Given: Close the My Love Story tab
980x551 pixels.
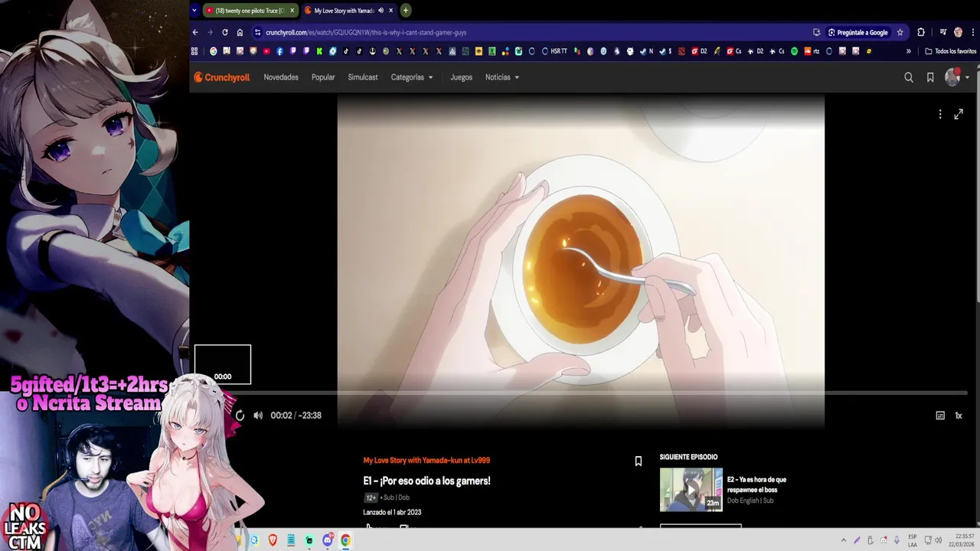Looking at the screenshot, I should pyautogui.click(x=391, y=11).
